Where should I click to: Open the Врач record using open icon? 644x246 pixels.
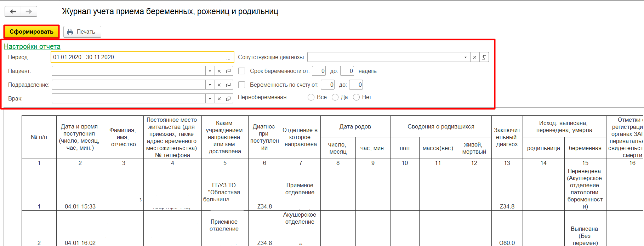tap(229, 99)
